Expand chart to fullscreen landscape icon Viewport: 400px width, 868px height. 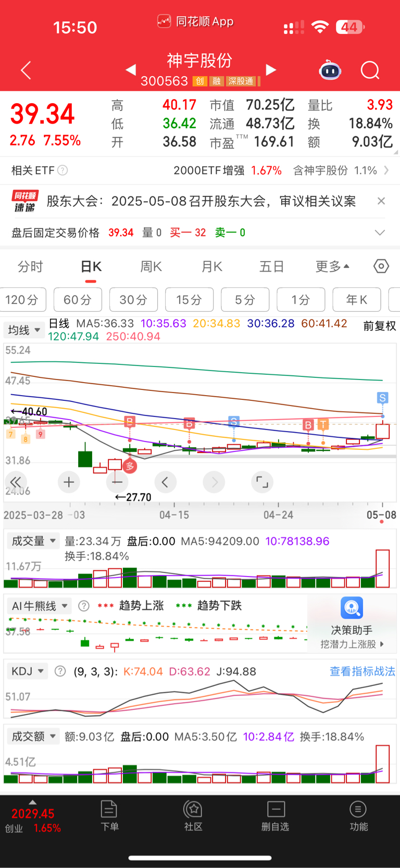(262, 482)
